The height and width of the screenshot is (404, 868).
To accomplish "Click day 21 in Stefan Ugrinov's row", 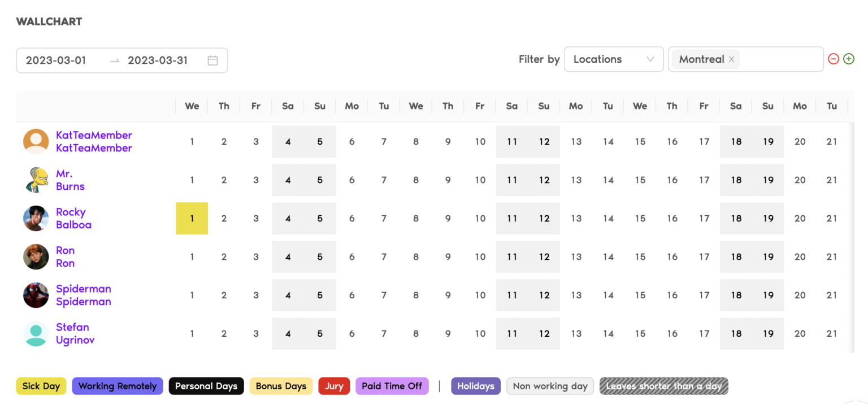I will pyautogui.click(x=832, y=333).
